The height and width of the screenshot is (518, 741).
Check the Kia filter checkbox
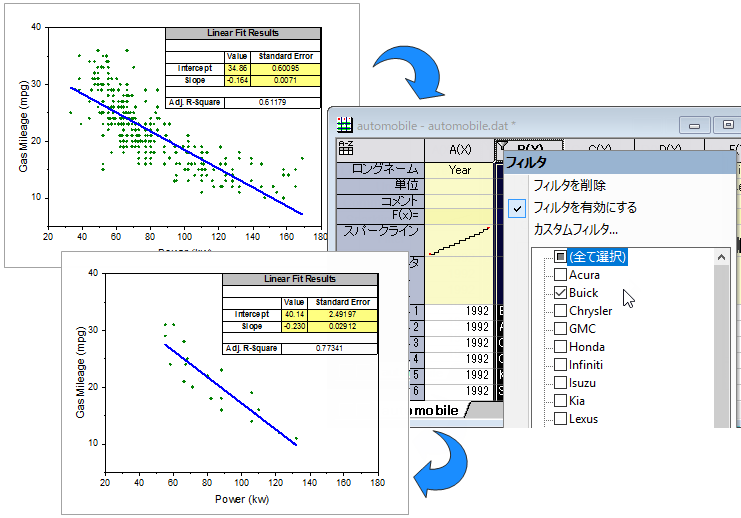[x=560, y=401]
